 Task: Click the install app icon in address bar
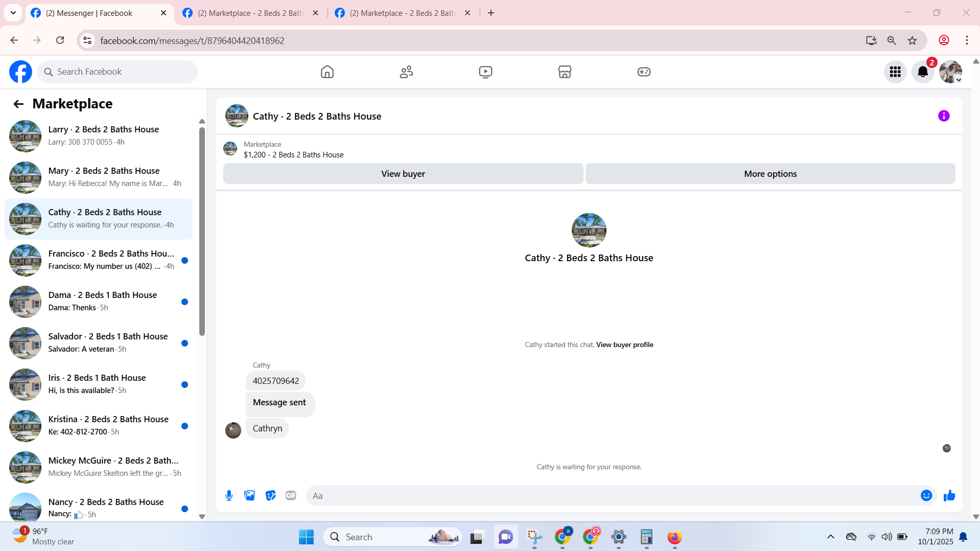(x=871, y=40)
